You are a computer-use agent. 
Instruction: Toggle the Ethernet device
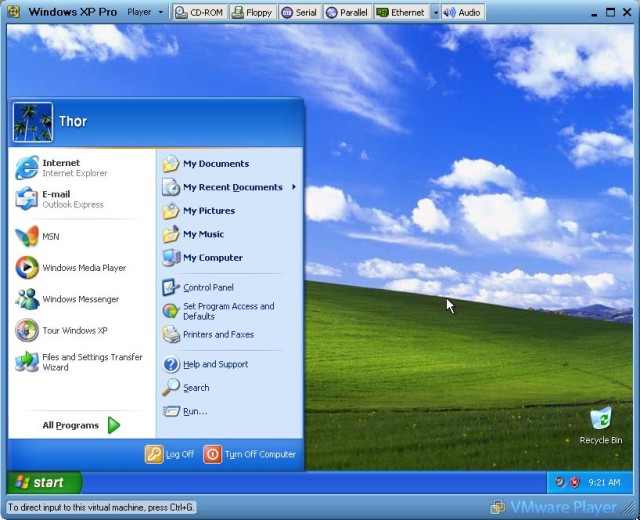coord(400,13)
